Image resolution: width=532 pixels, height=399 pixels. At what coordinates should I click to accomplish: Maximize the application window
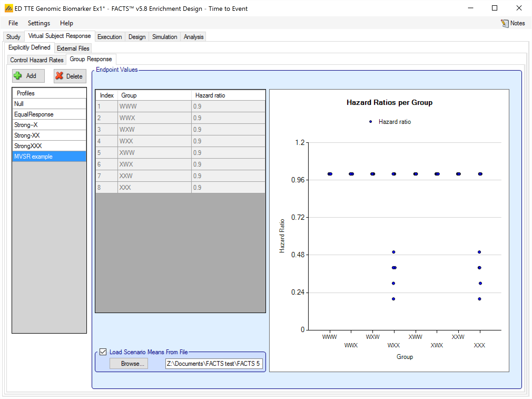point(494,8)
